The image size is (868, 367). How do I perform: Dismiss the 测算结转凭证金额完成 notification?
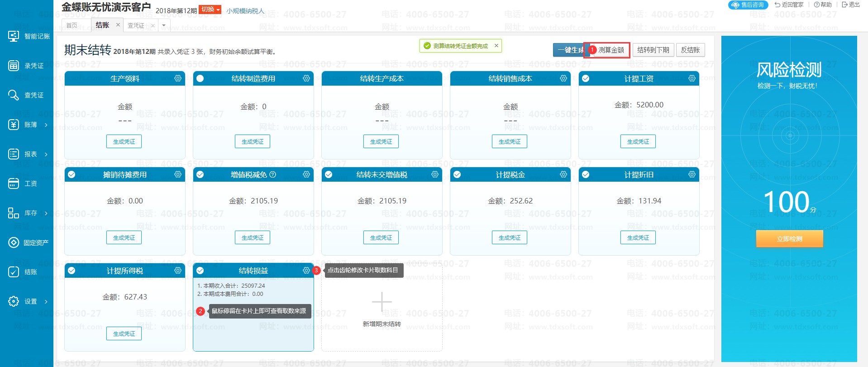coord(496,46)
